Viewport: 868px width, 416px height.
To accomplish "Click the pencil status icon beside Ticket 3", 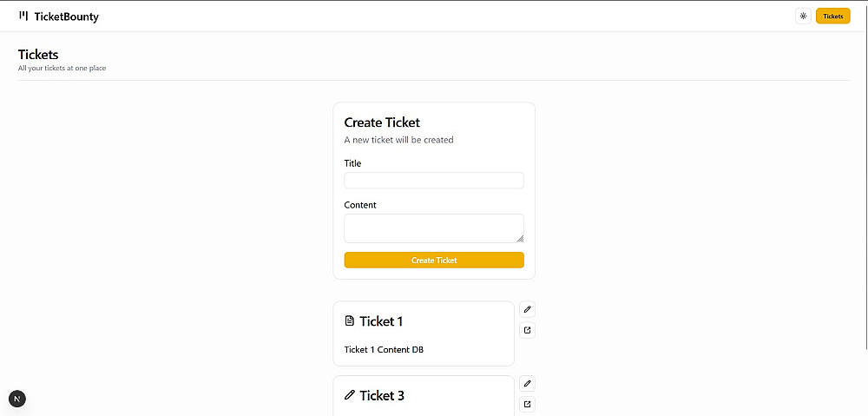I will (x=350, y=395).
